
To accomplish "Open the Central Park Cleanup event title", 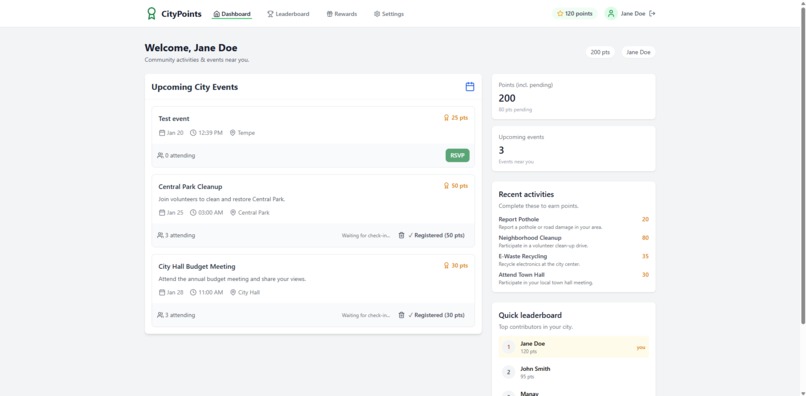I will pos(190,187).
